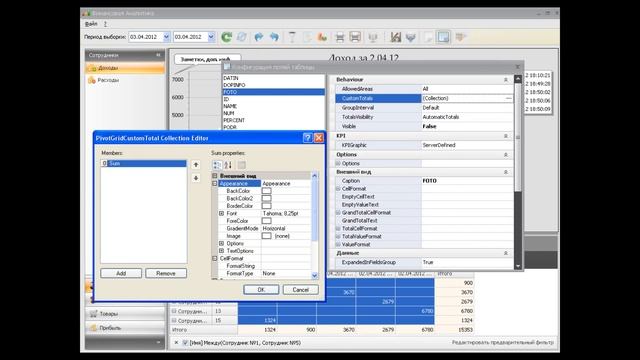
Task: Click the highlighted window-layout toolbar icon
Action: tap(443, 37)
